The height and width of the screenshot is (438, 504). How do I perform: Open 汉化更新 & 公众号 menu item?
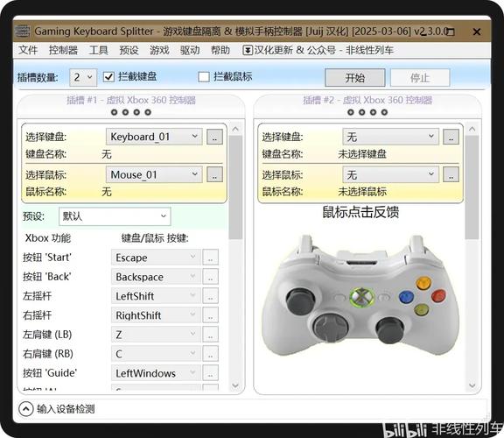pos(318,50)
